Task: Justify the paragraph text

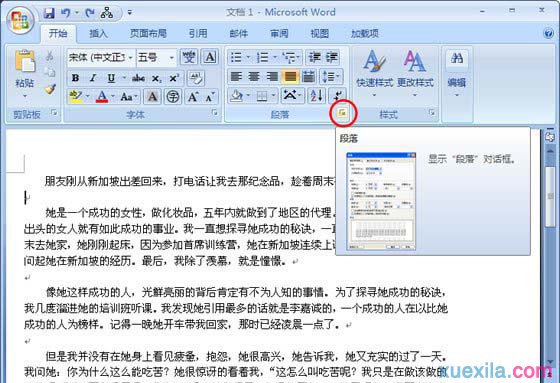Action: (x=290, y=76)
